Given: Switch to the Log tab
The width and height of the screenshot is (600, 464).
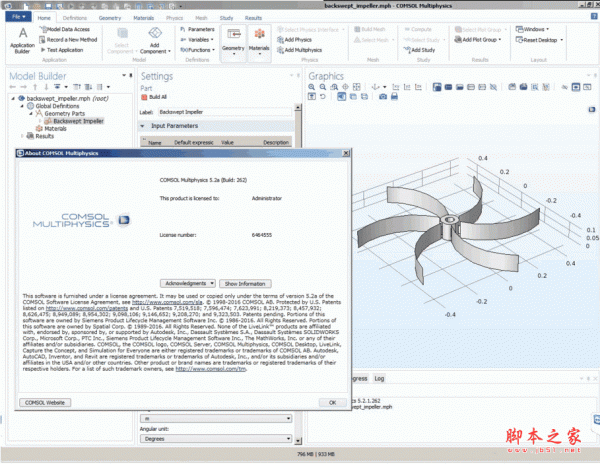Looking at the screenshot, I should [x=379, y=378].
